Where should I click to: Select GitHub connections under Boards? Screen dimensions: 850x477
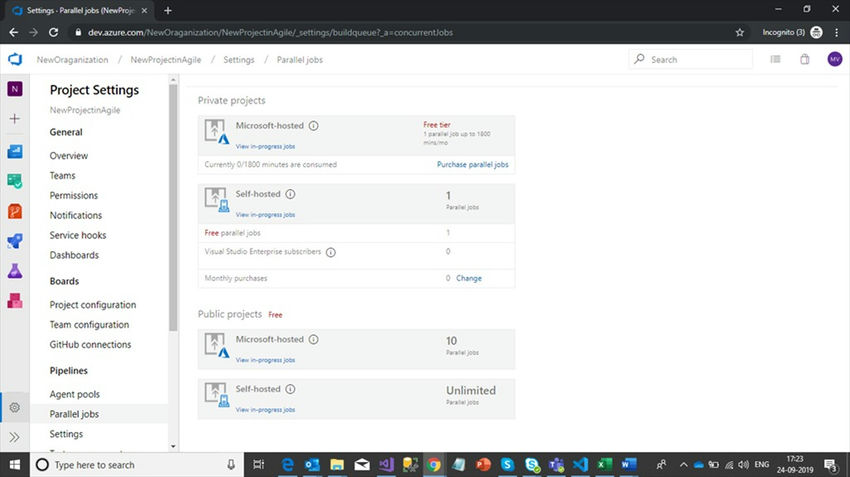(x=91, y=345)
